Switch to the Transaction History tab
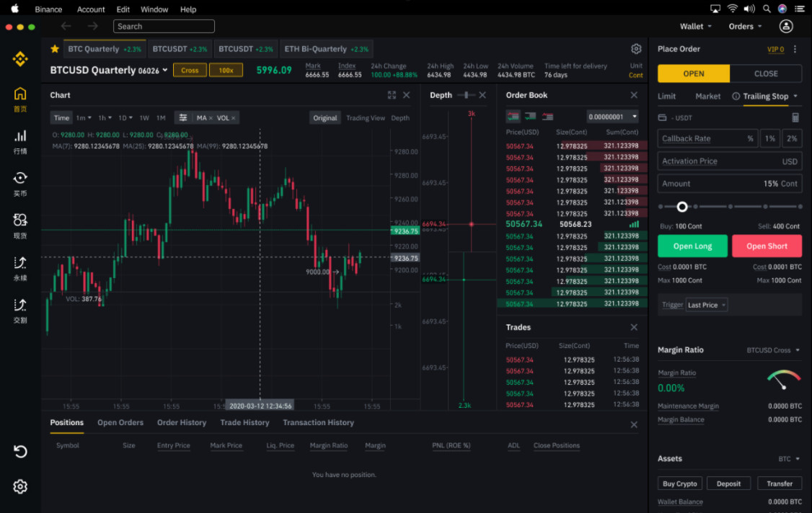The height and width of the screenshot is (513, 812). point(319,422)
